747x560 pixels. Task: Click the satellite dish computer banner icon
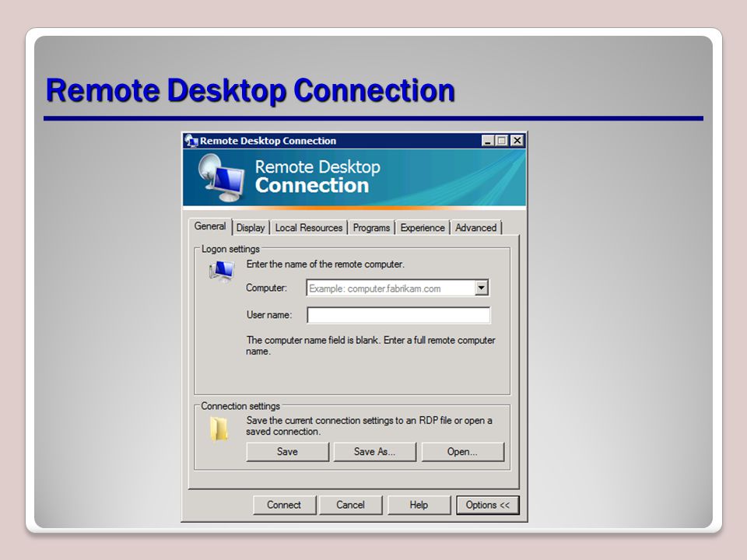point(220,178)
